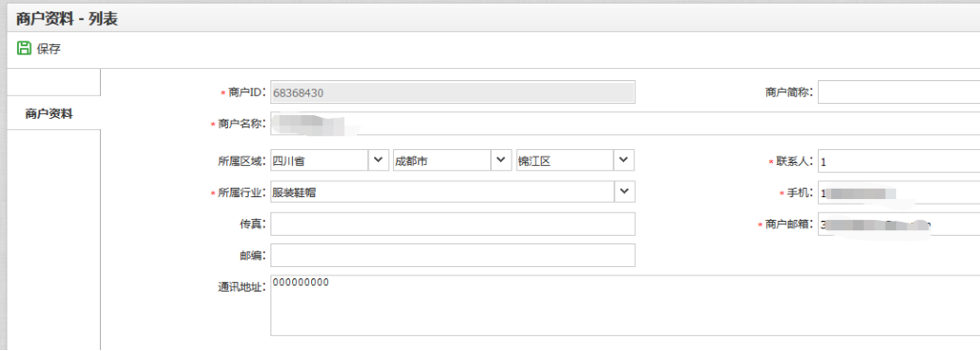
Task: Click the arrow of the 四川省 combo box
Action: pos(378,160)
